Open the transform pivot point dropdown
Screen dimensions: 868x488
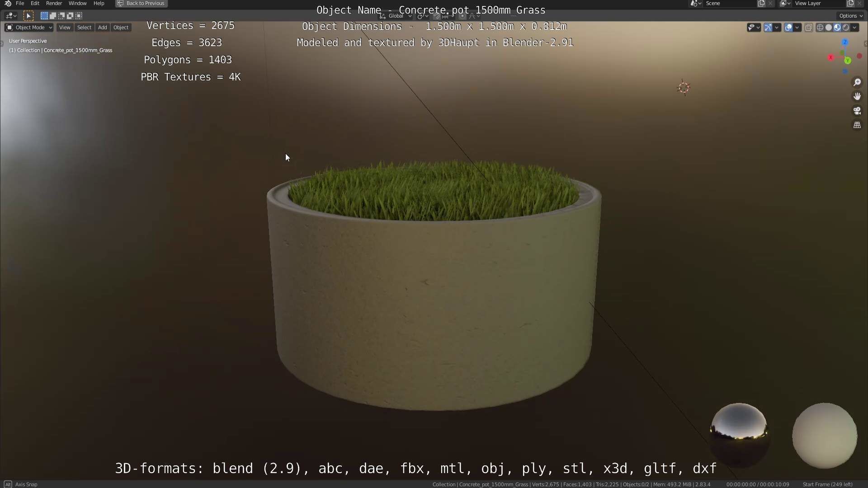(423, 16)
